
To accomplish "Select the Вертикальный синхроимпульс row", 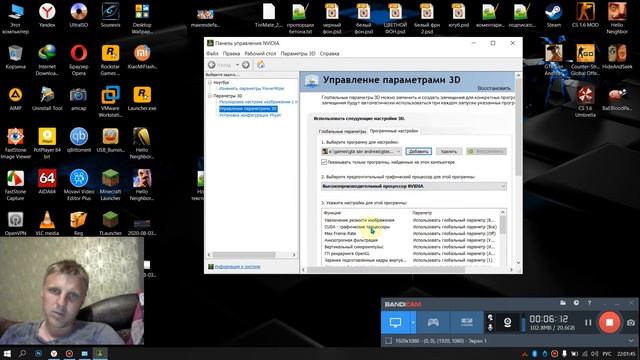I will click(410, 247).
